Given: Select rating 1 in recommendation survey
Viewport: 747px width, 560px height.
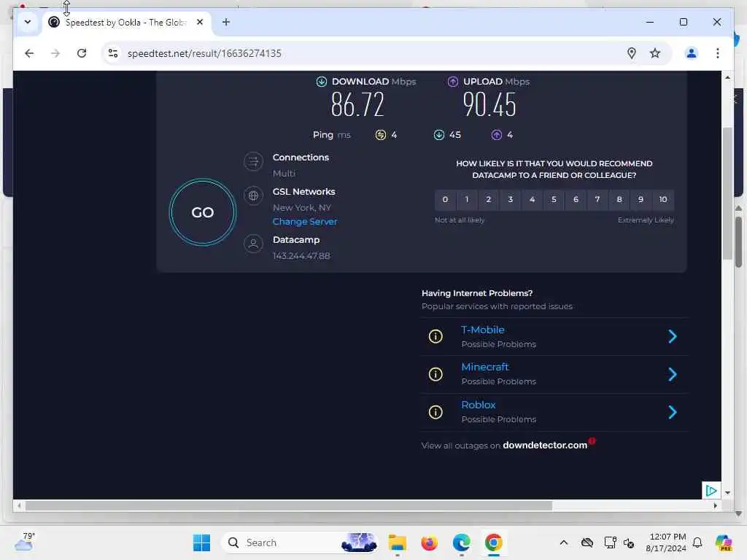Looking at the screenshot, I should click(467, 200).
